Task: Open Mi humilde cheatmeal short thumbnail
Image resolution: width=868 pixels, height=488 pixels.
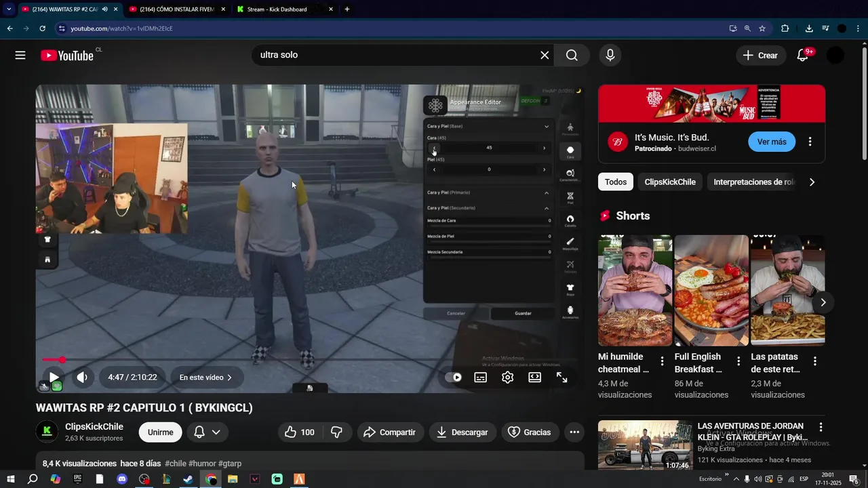Action: click(x=635, y=290)
